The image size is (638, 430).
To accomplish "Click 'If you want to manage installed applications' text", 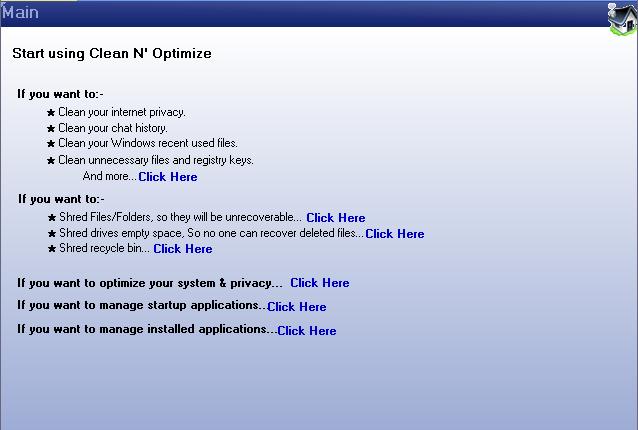I will point(146,329).
